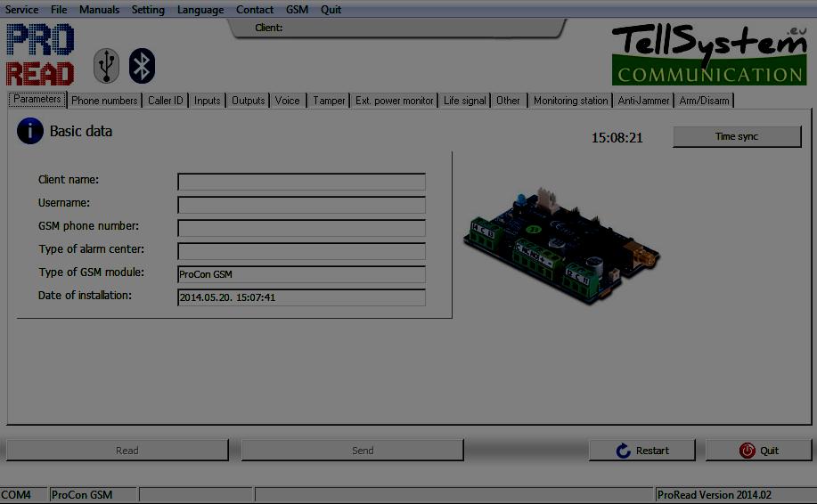The image size is (817, 504).
Task: Open the Contact menu
Action: (x=254, y=10)
